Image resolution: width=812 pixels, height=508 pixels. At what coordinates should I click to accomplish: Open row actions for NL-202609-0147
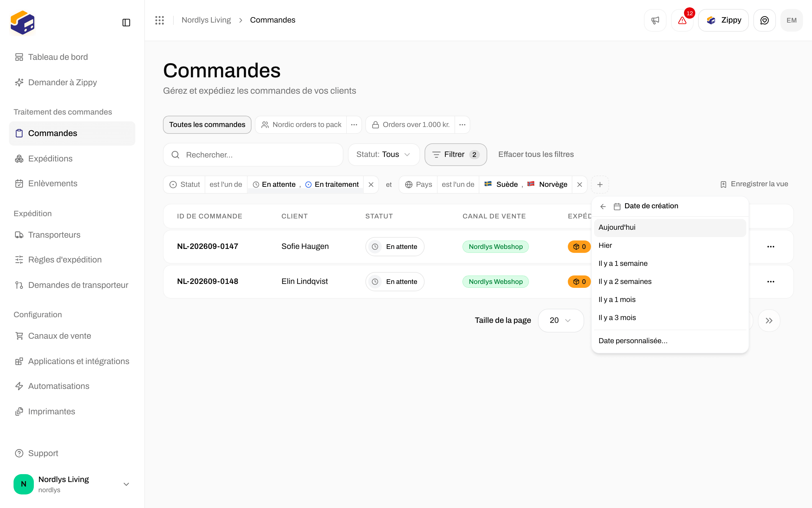click(771, 247)
